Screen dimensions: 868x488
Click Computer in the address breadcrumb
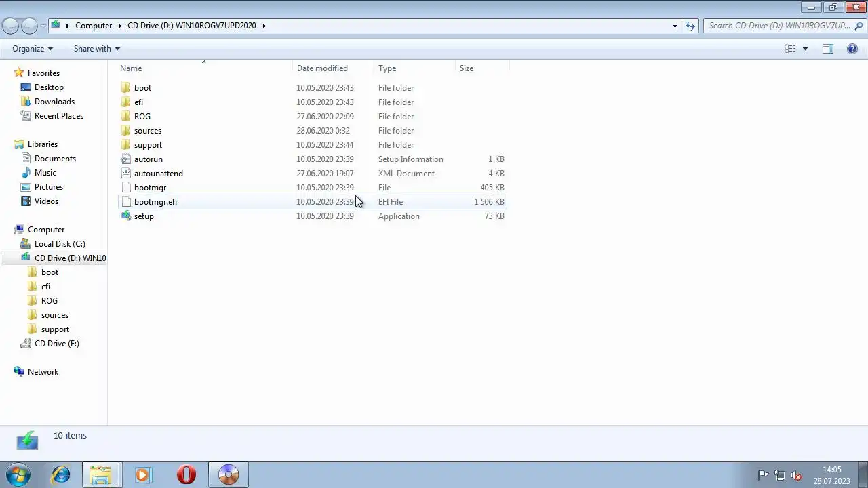coord(94,26)
